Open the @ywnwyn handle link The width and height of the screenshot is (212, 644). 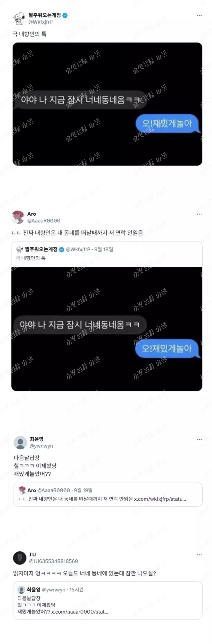coord(41,446)
